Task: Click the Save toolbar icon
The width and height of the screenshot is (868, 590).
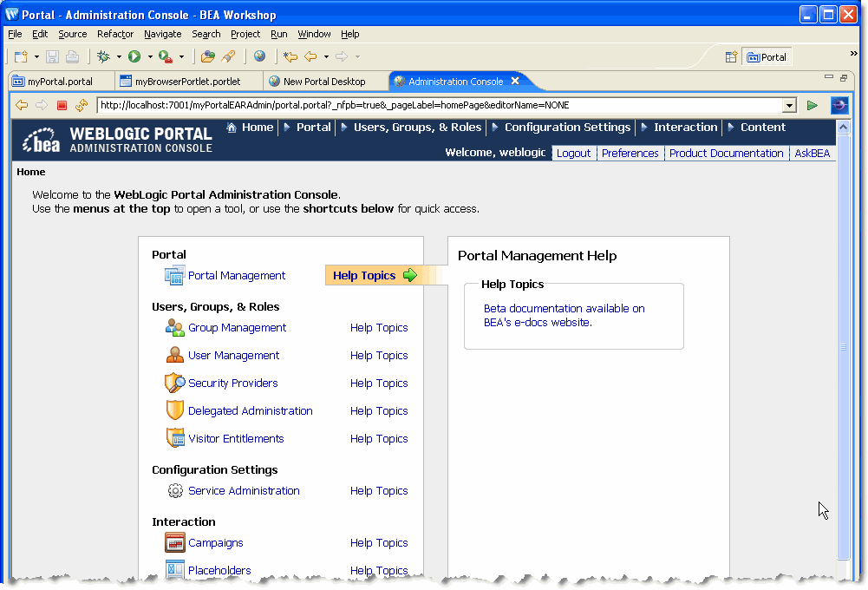Action: point(52,56)
